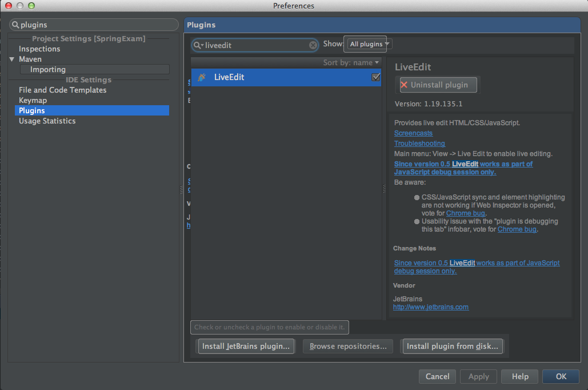588x390 pixels.
Task: Click Browse repositories button
Action: (x=348, y=346)
